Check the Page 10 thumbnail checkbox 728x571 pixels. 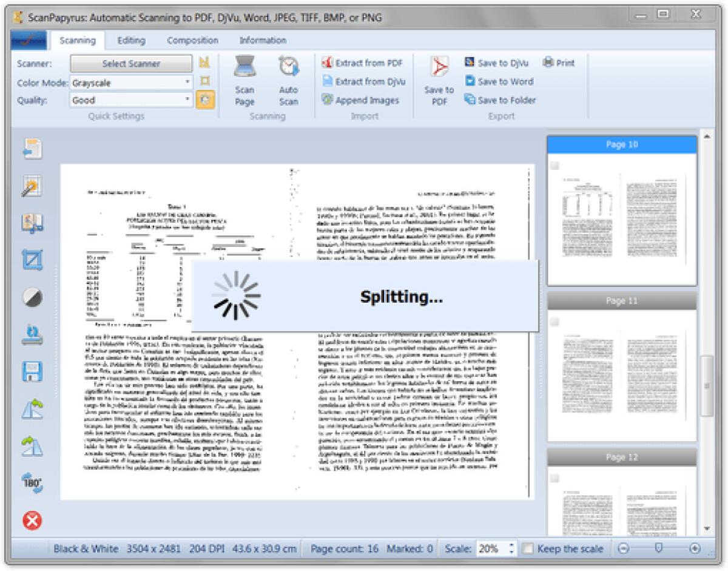(x=554, y=164)
